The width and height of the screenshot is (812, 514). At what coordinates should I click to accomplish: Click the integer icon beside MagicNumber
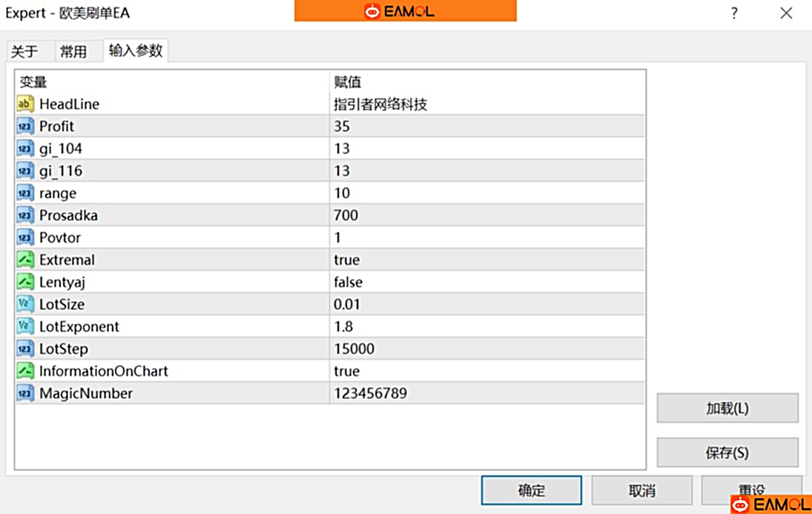25,394
